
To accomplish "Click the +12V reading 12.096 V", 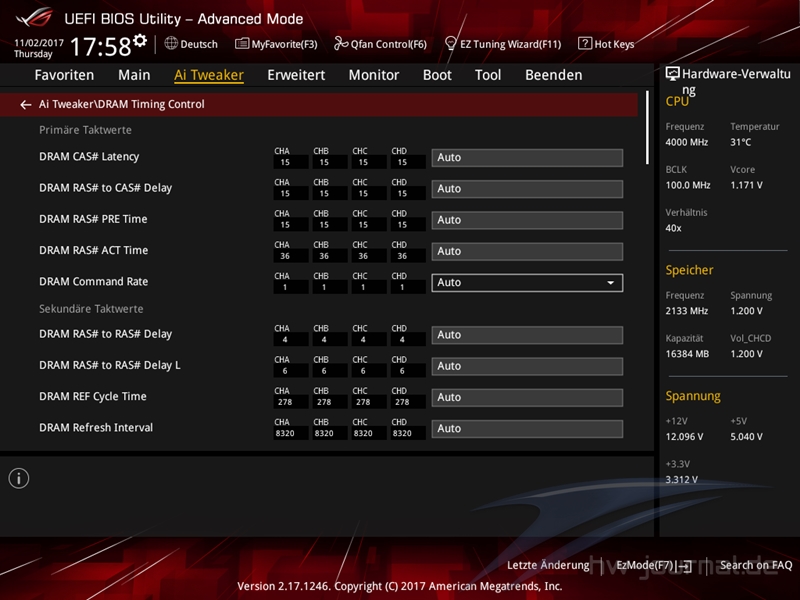I will click(x=684, y=437).
